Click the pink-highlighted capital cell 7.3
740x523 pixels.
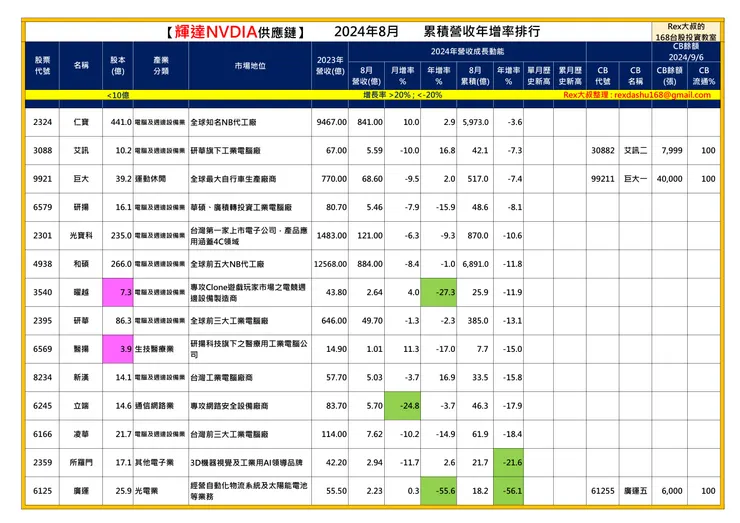pos(118,292)
